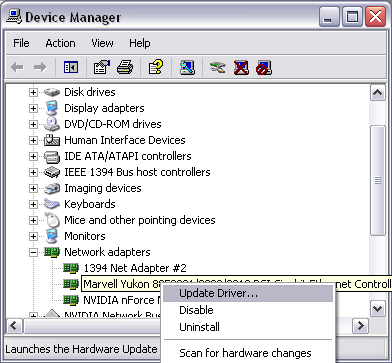The image size is (392, 363).
Task: Click the Back arrow toolbar icon
Action: (x=17, y=68)
